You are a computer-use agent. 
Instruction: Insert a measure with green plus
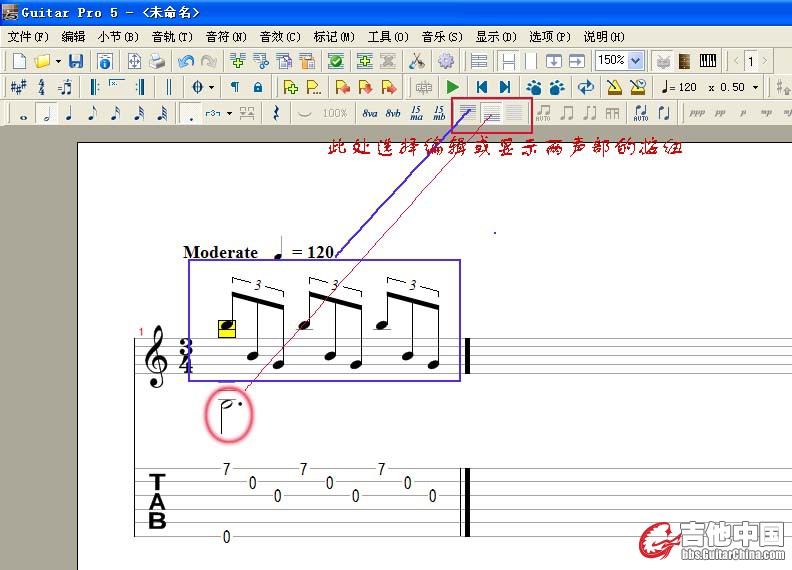click(237, 61)
